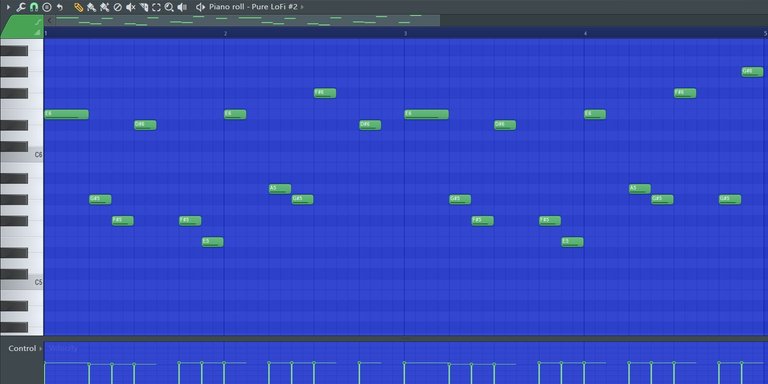Expand the target channel arrow after Pure LoFi #2
768x384 pixels.
coord(302,7)
